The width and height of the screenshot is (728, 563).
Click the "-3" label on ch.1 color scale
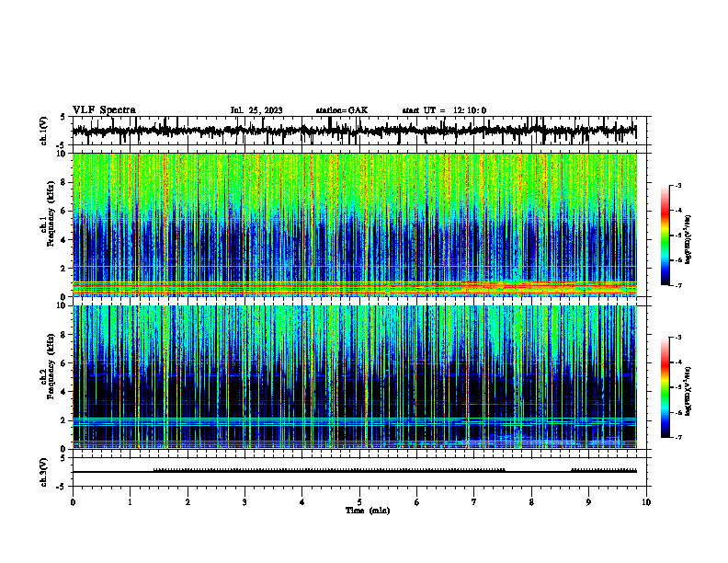(x=678, y=186)
